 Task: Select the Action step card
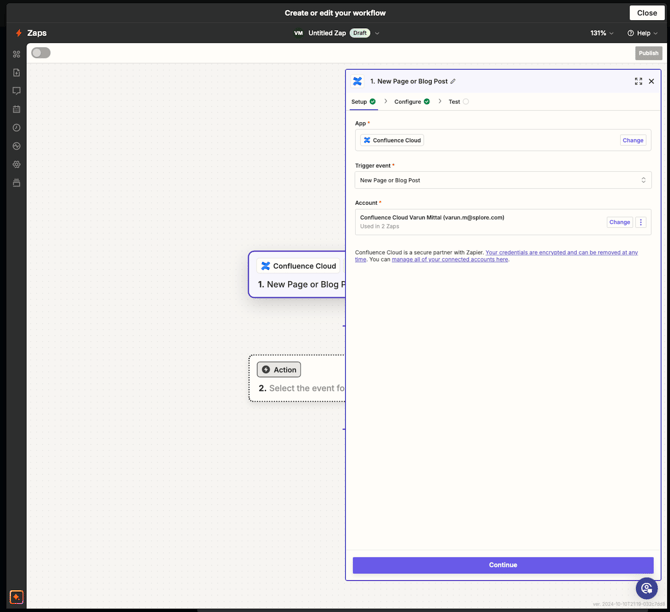coord(297,378)
